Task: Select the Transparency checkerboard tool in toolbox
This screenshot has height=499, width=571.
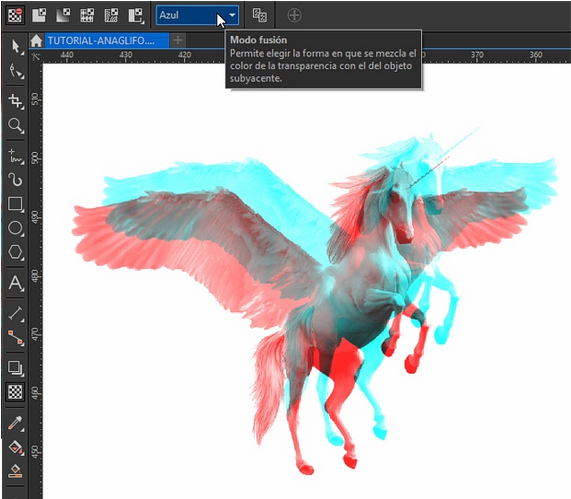Action: [15, 392]
